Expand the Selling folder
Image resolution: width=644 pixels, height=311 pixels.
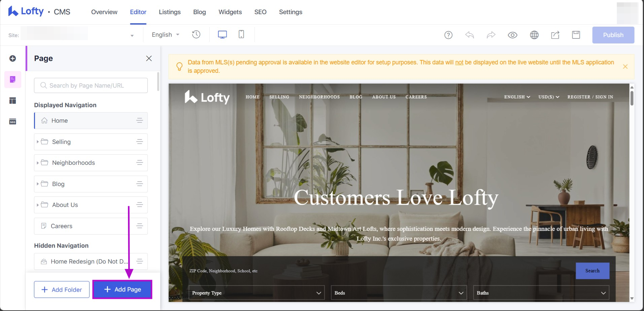click(38, 142)
